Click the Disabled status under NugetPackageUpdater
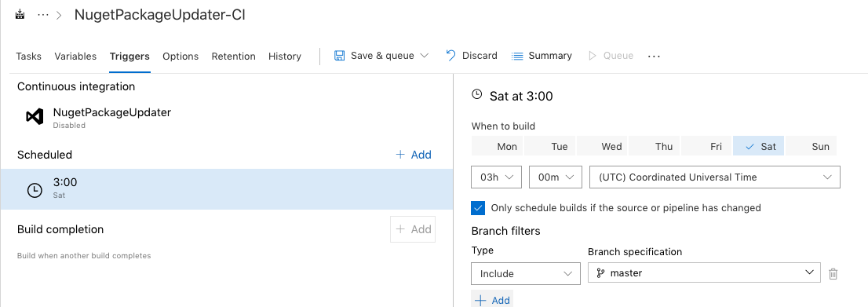The height and width of the screenshot is (307, 868). click(x=69, y=126)
